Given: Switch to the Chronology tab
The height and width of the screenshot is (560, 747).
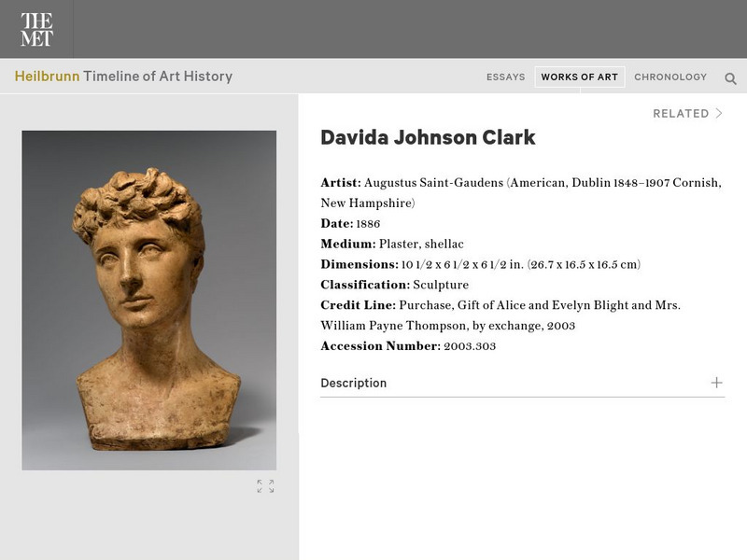Looking at the screenshot, I should [x=670, y=77].
